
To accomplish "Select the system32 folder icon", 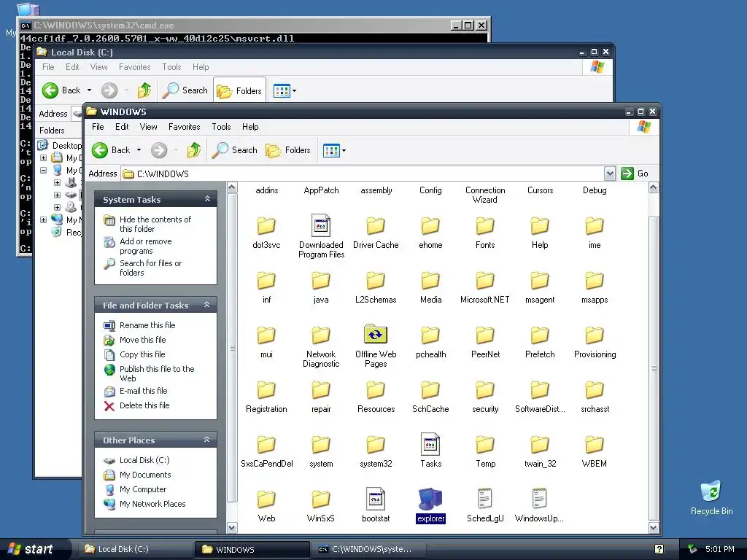I will 376,446.
